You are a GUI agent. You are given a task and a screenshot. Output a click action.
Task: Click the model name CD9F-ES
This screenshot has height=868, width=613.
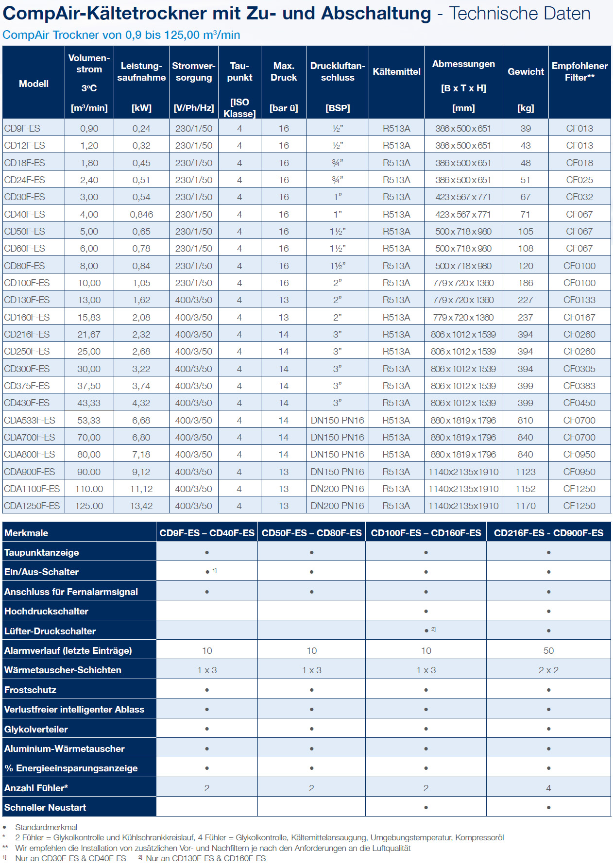(22, 128)
